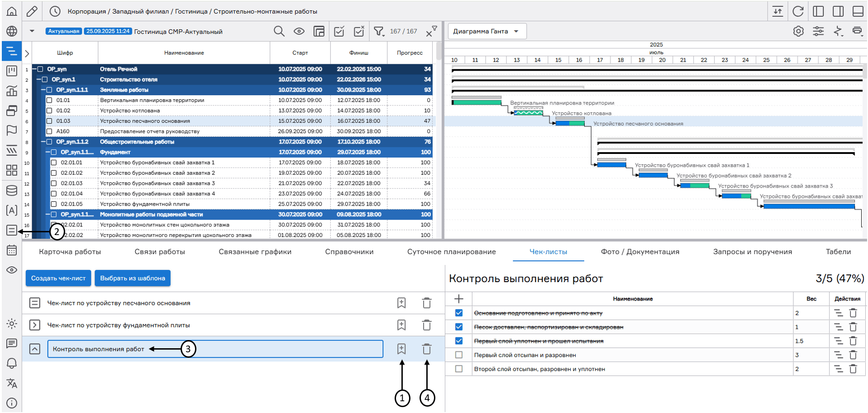
Task: Click the home icon in left sidebar
Action: 12,11
